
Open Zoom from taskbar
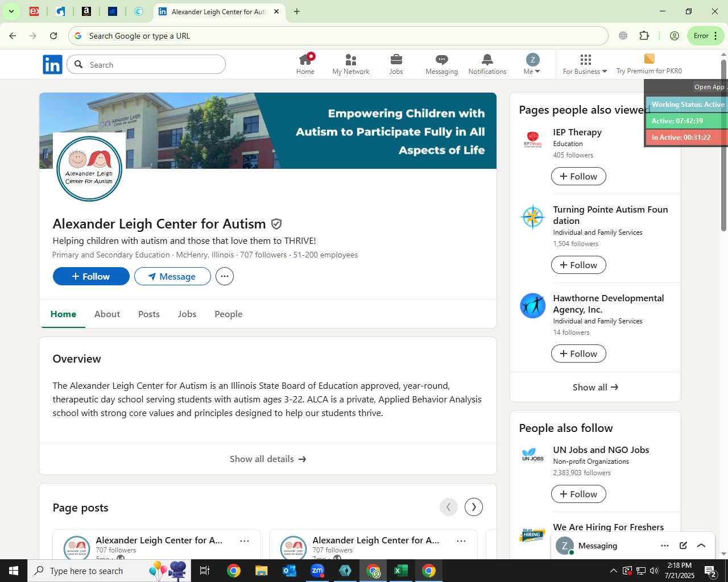317,571
